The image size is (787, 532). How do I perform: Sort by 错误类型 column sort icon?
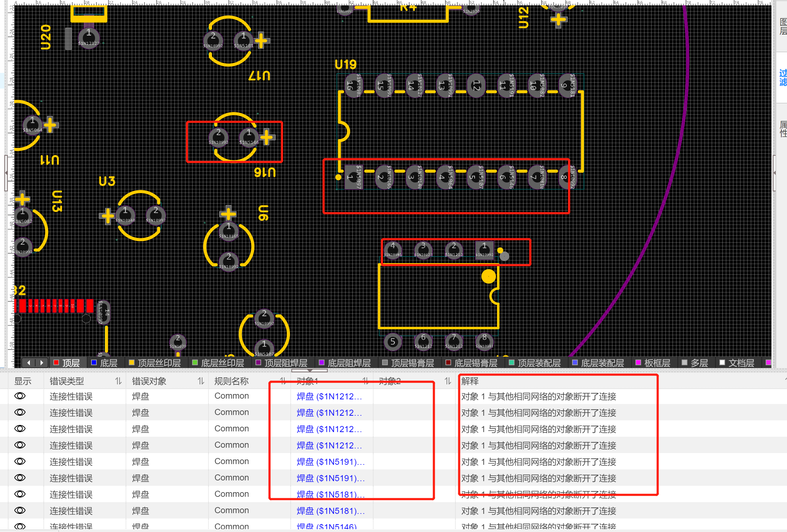click(x=118, y=381)
